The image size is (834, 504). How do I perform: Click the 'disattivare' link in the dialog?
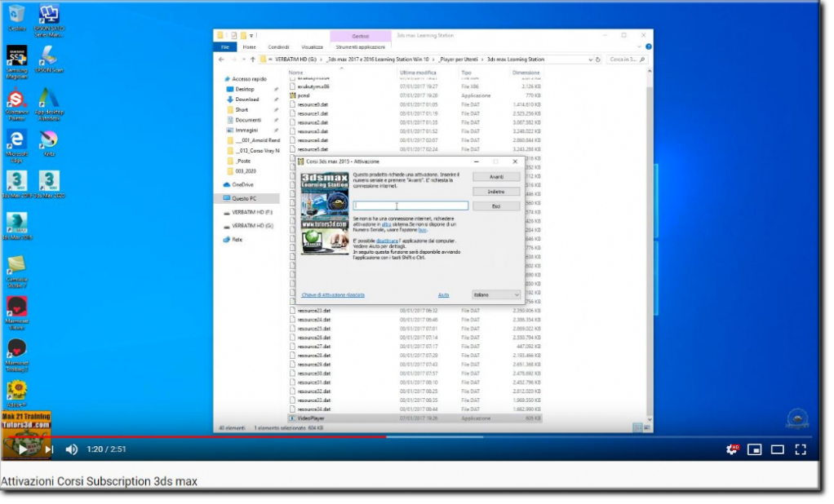pos(387,241)
